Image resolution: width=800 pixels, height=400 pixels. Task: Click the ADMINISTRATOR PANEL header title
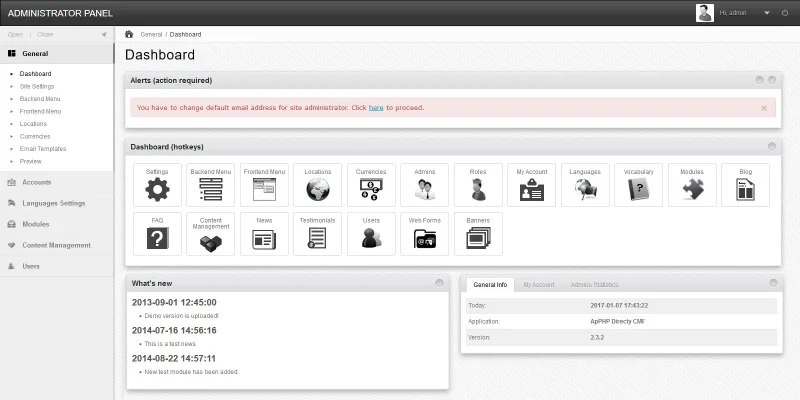coord(60,13)
